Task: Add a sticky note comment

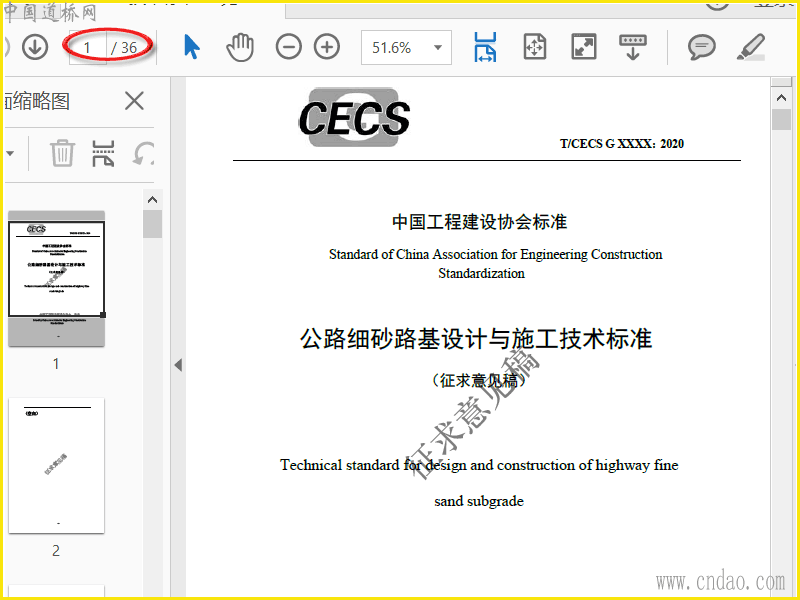Action: (x=702, y=47)
